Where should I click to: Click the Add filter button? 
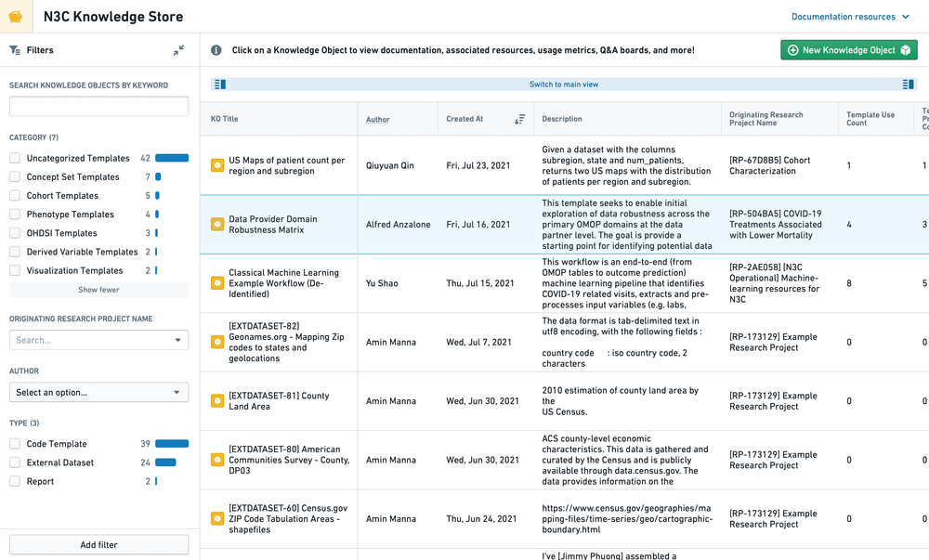pos(98,545)
